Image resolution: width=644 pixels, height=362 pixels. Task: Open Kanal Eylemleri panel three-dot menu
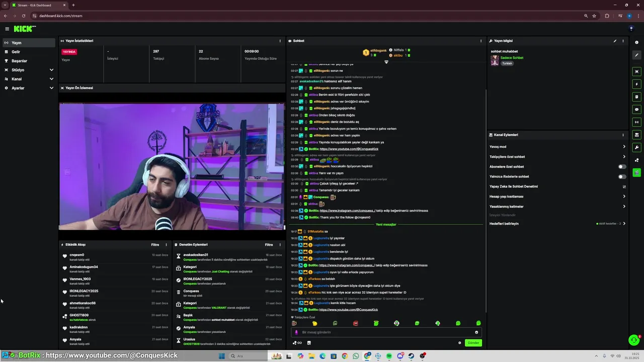click(x=623, y=135)
